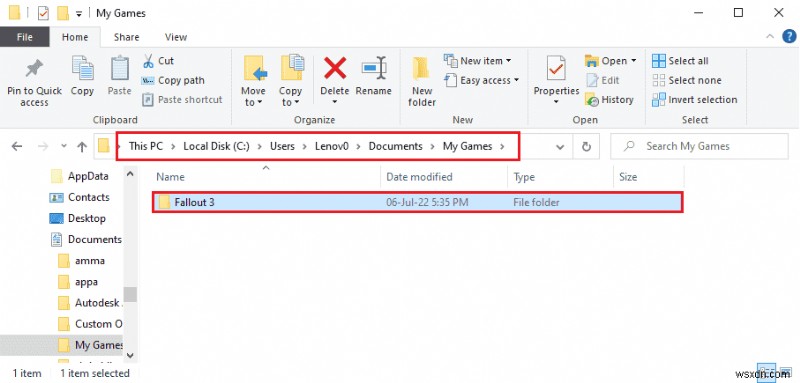Go forward with the right arrow
Image resolution: width=800 pixels, height=383 pixels.
point(43,146)
